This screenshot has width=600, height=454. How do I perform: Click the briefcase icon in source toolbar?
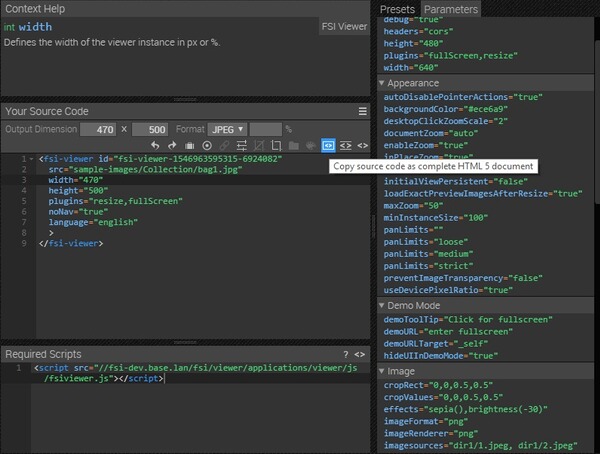pos(190,146)
